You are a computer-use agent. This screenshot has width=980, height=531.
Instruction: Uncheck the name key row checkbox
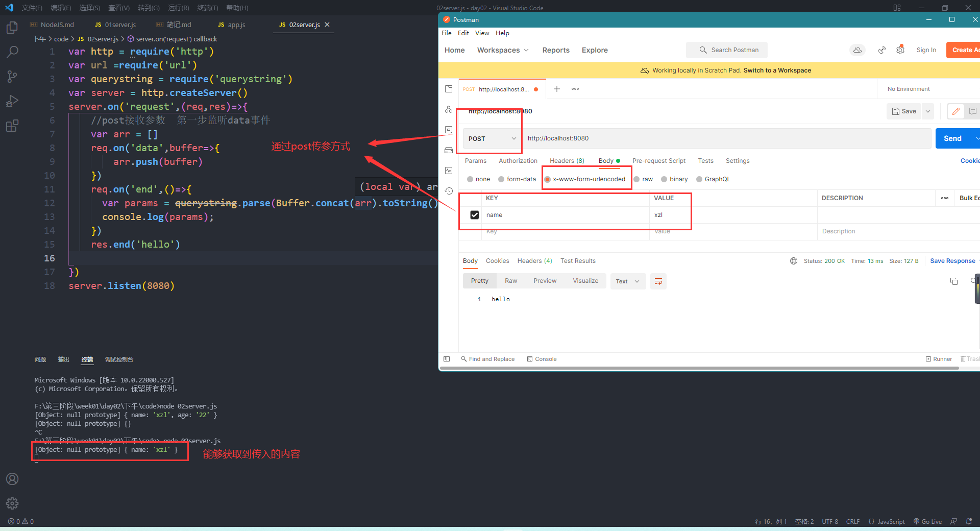(475, 215)
